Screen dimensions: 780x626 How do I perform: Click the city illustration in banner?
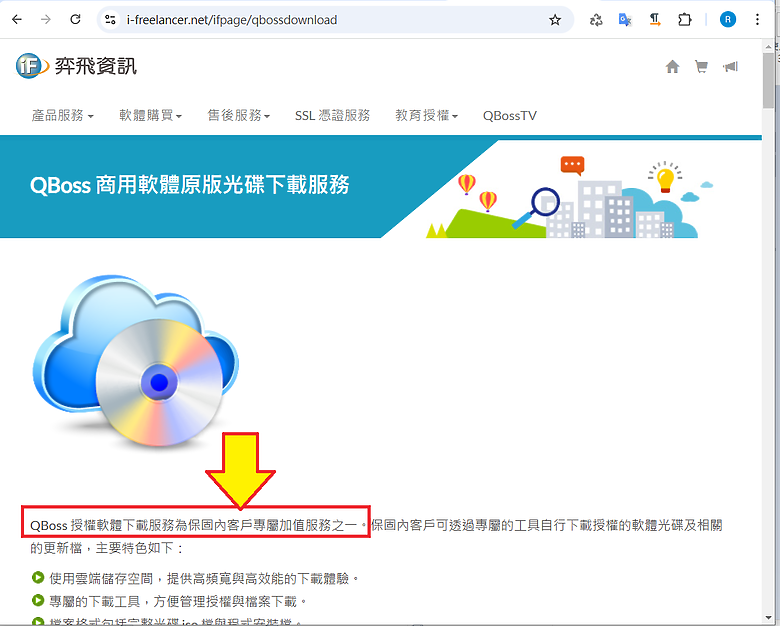pyautogui.click(x=570, y=198)
